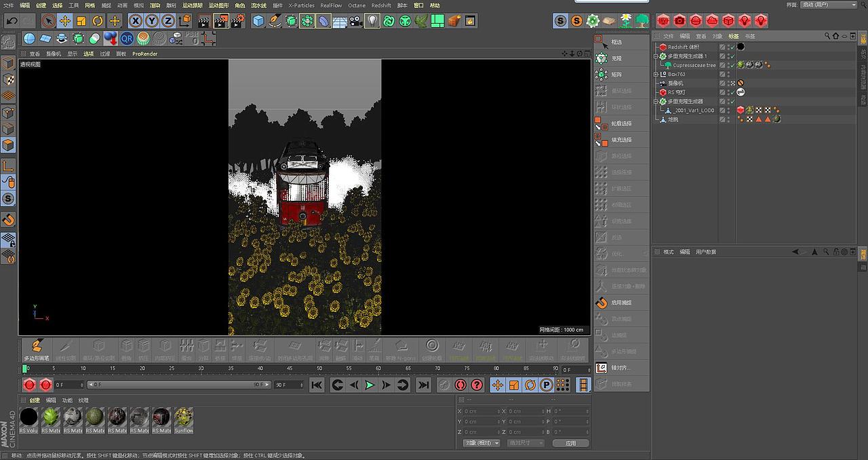Play the animation forward

[x=370, y=385]
